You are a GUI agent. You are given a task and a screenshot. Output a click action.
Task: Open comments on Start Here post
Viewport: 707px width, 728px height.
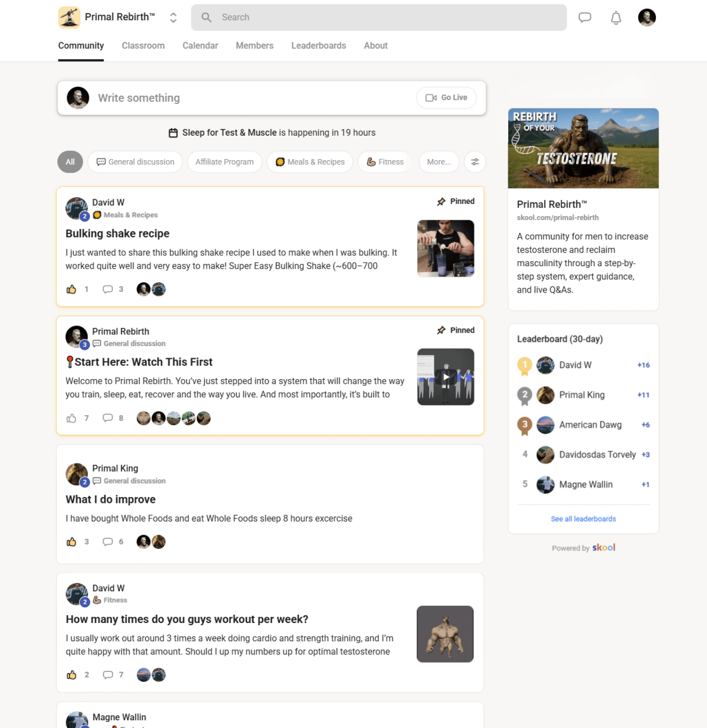108,418
